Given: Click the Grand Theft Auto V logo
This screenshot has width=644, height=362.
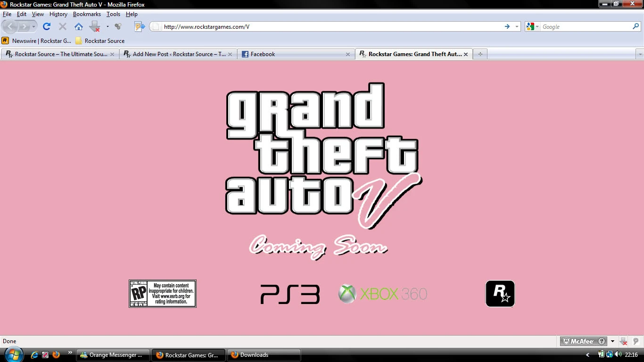Looking at the screenshot, I should (x=324, y=156).
